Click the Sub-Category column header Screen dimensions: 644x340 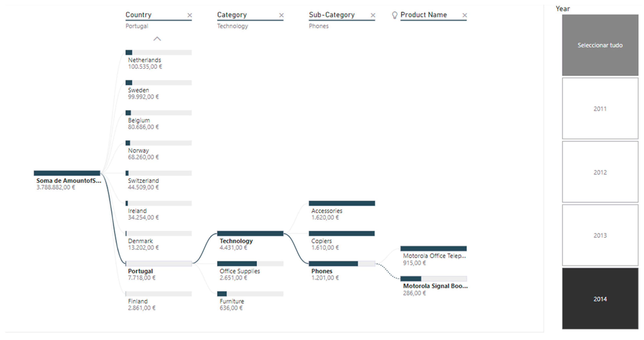[x=332, y=15]
